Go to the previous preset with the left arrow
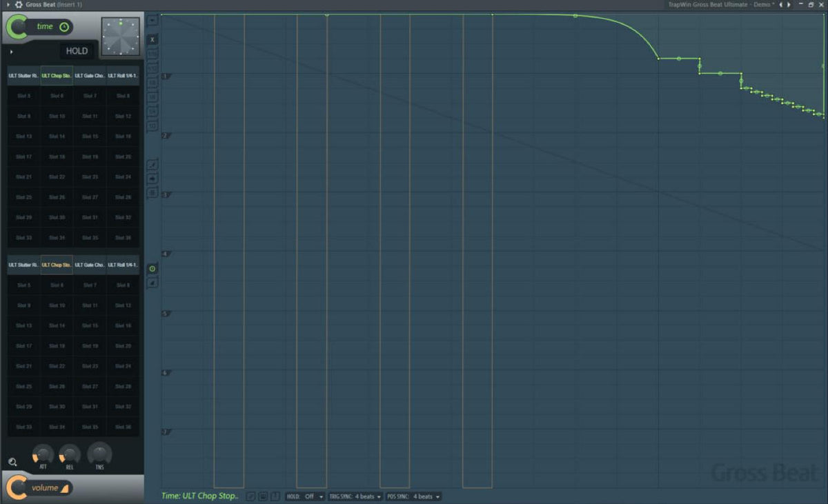 click(x=780, y=5)
